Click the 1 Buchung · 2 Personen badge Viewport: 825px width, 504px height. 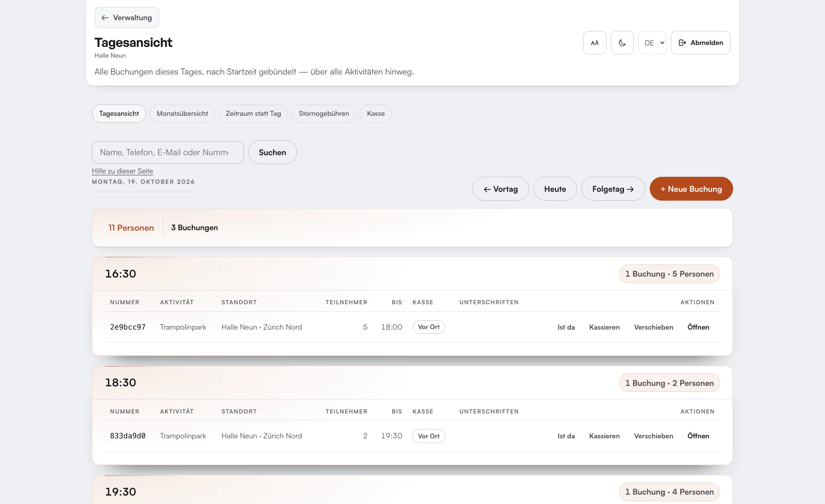click(x=669, y=383)
